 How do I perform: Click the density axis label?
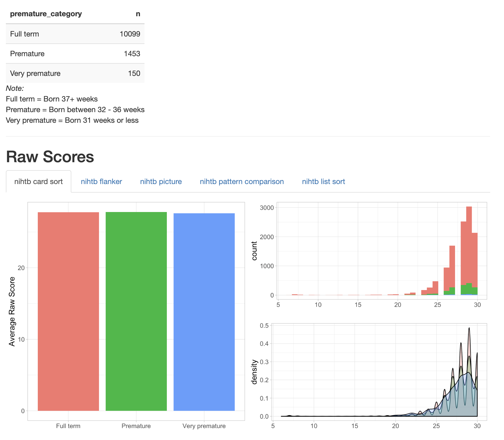click(x=254, y=372)
